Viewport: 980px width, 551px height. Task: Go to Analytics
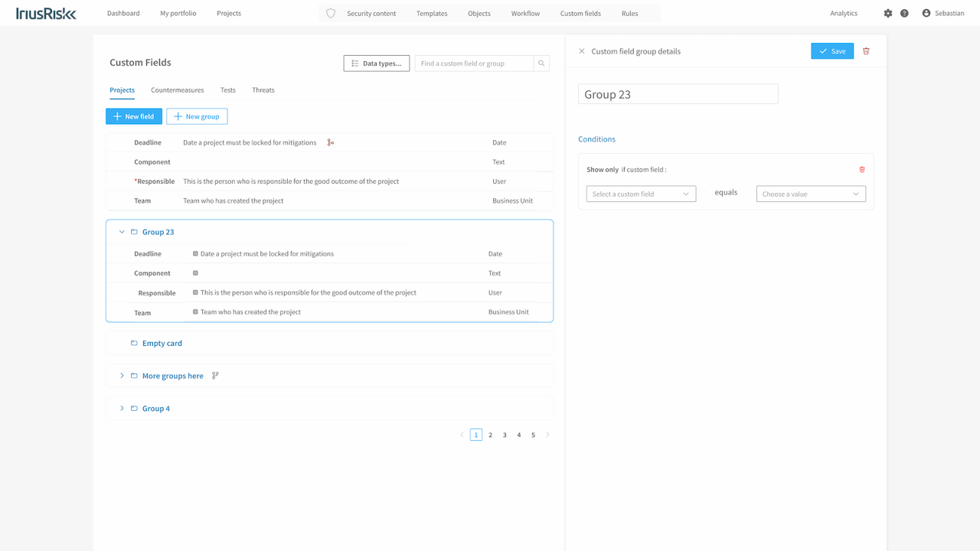click(844, 13)
